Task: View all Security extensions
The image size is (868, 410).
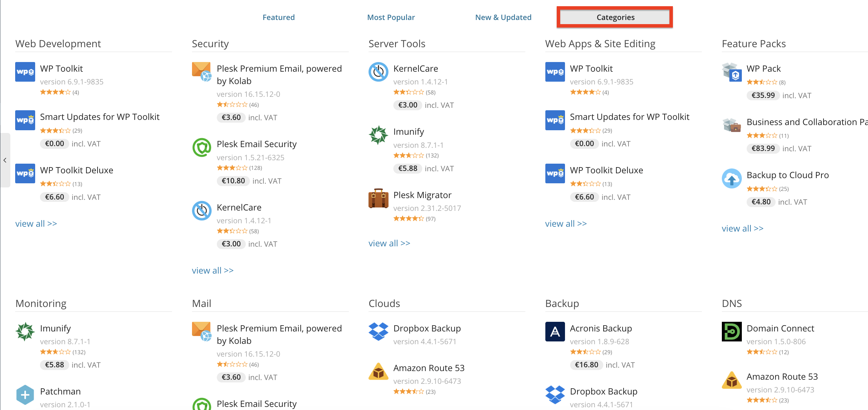Action: click(213, 270)
